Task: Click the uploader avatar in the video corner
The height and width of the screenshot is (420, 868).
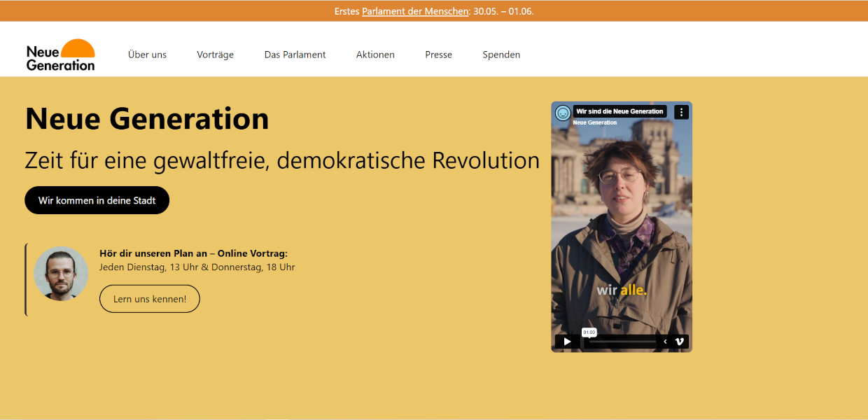Action: tap(563, 113)
